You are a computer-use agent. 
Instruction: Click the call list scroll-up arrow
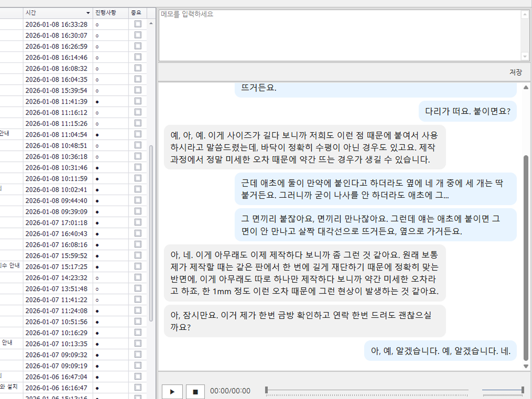tap(151, 23)
